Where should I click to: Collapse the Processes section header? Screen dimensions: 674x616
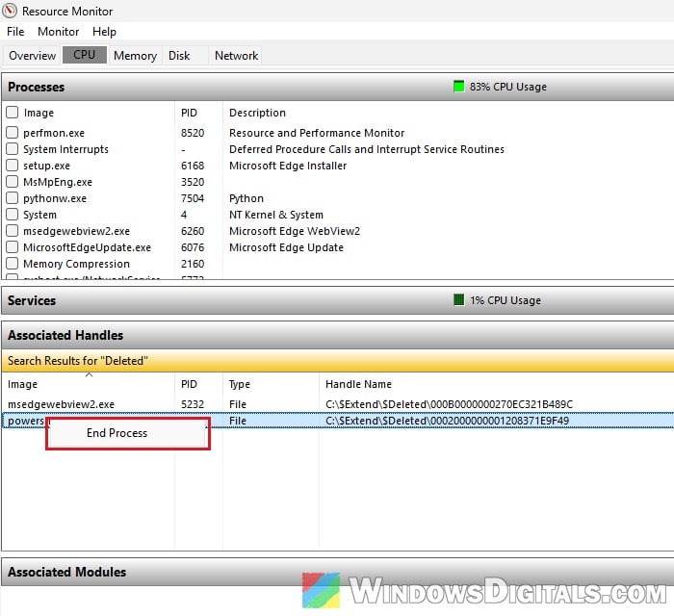(337, 87)
